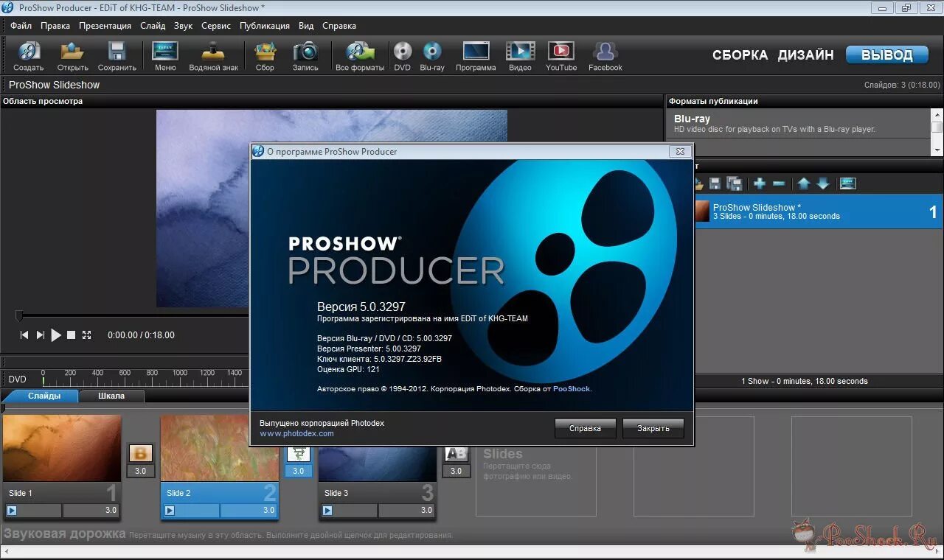
Task: Click the play icon on Slide 1
Action: [x=12, y=510]
